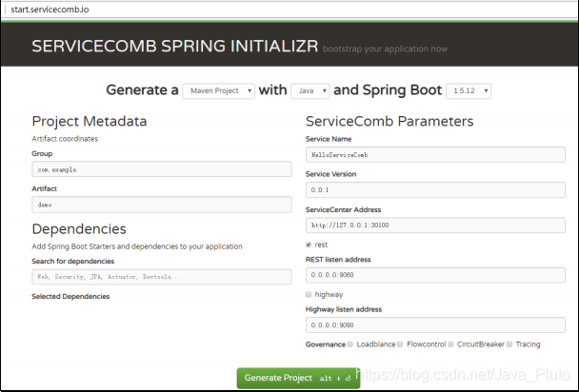Click the Service Name input field

coord(435,154)
